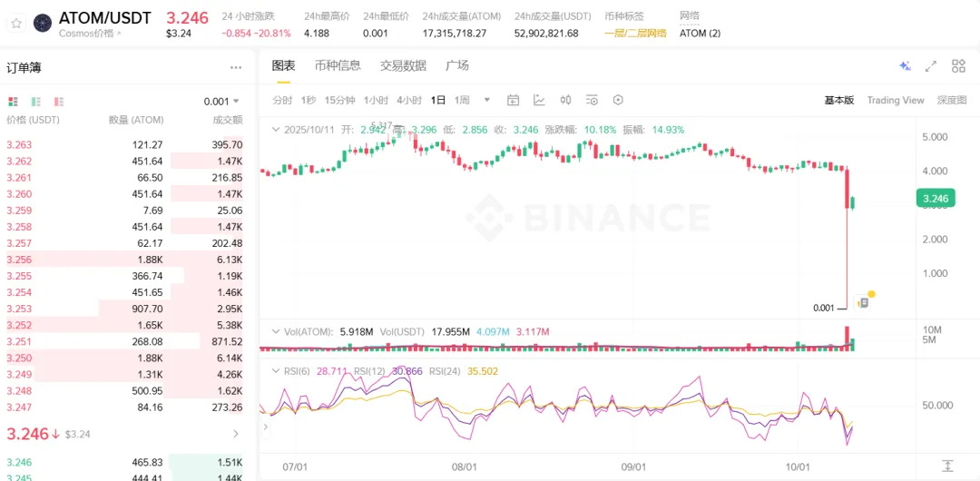Open more details arrow beside 3.246 price
This screenshot has height=481, width=980.
point(236,434)
